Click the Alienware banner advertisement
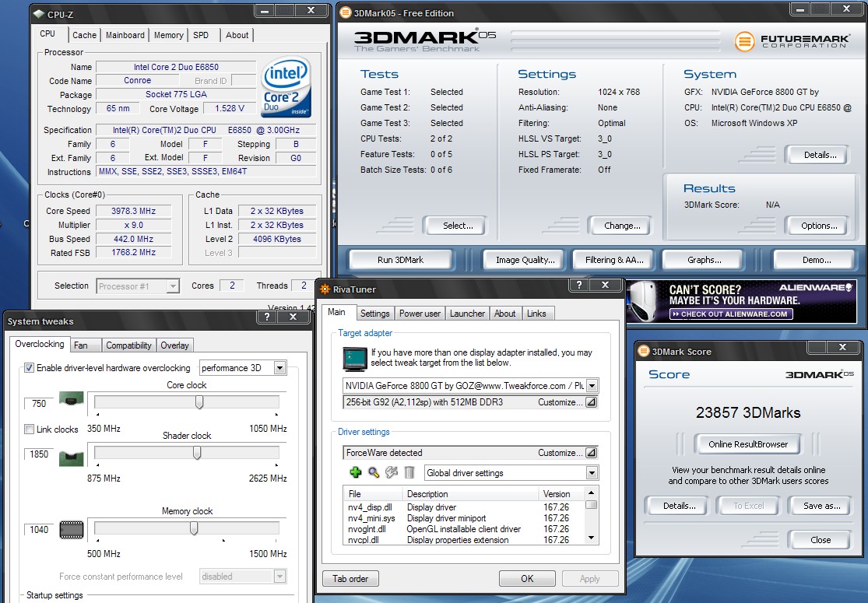 741,301
